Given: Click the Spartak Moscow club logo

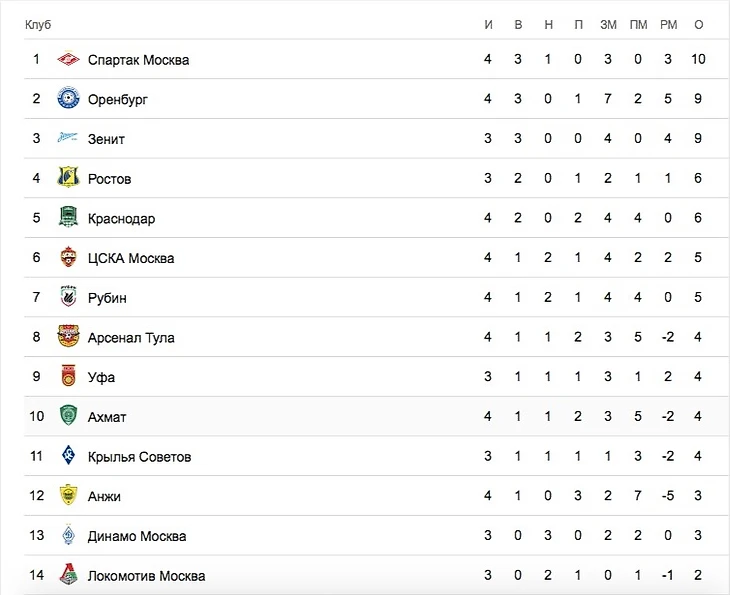Looking at the screenshot, I should coord(68,59).
